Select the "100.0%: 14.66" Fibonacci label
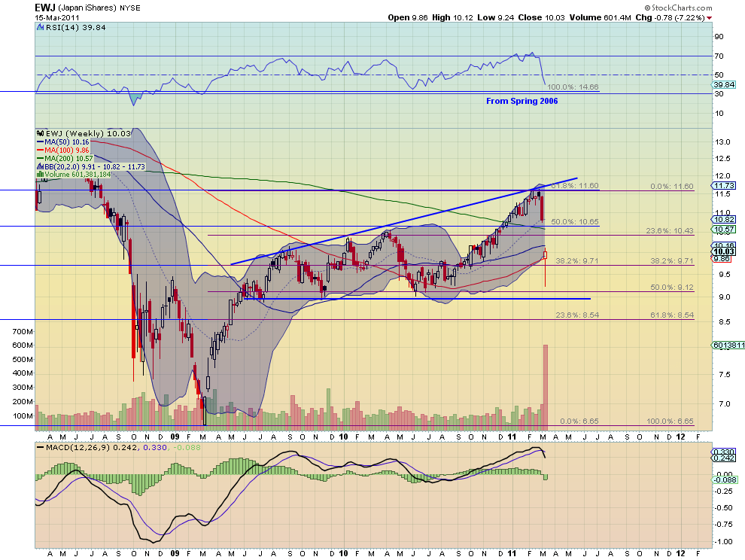 coord(573,87)
